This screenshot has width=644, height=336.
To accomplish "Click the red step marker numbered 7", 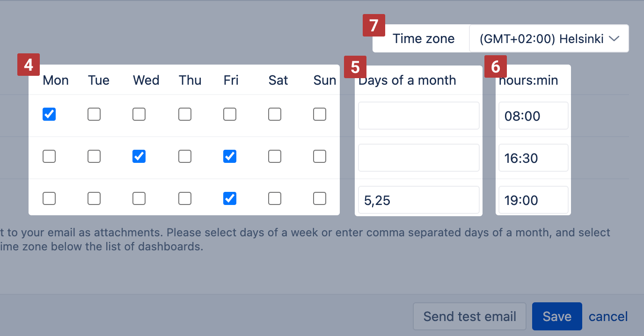I will [374, 25].
